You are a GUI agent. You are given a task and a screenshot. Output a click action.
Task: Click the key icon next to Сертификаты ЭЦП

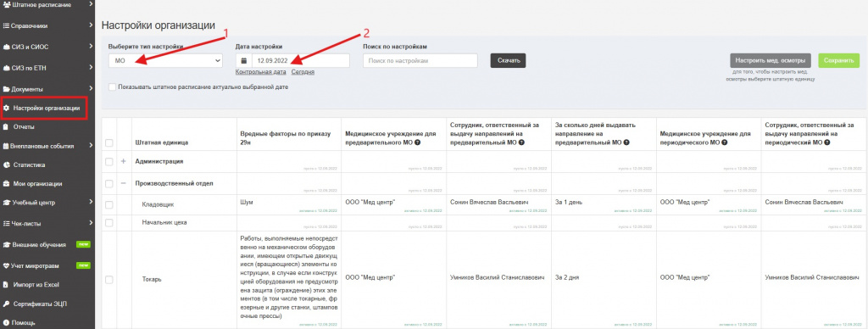click(6, 304)
